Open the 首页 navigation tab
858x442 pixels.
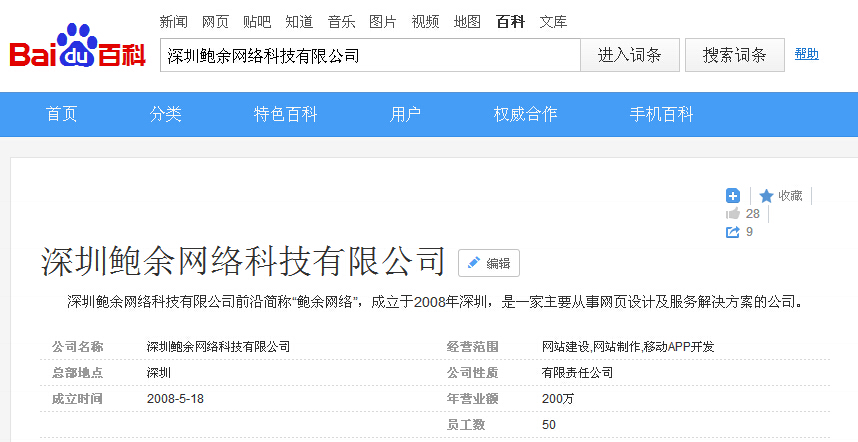(61, 114)
